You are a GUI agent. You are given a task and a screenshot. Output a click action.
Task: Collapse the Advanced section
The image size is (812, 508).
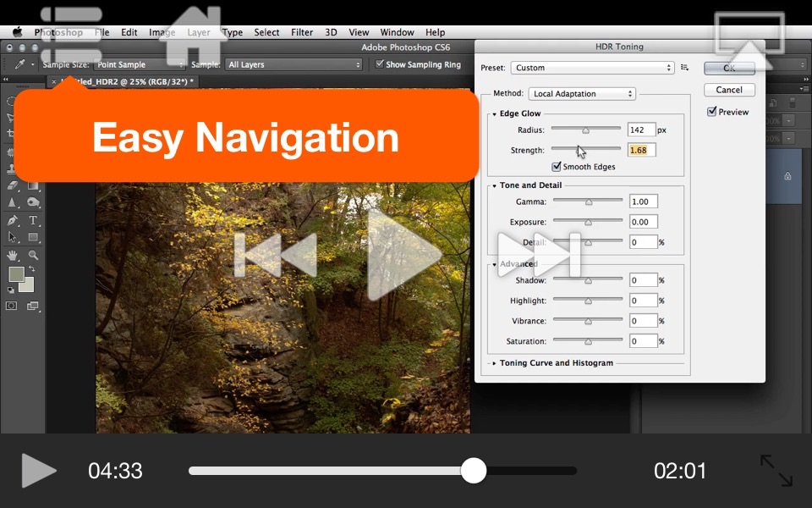(495, 264)
